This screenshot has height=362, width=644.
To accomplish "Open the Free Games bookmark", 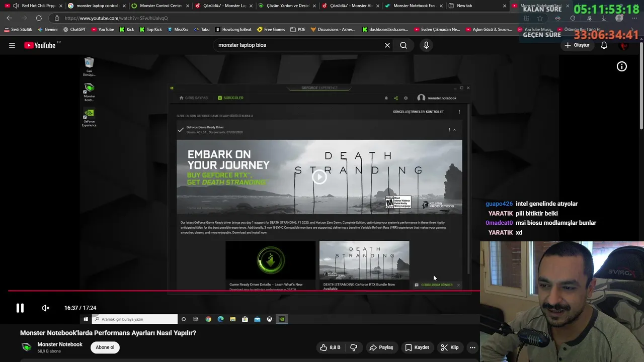I will 271,30.
